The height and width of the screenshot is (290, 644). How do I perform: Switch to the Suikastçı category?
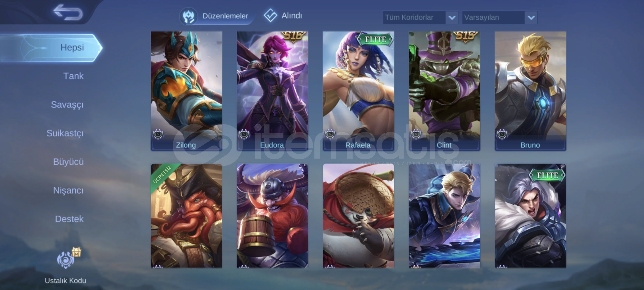pos(65,133)
